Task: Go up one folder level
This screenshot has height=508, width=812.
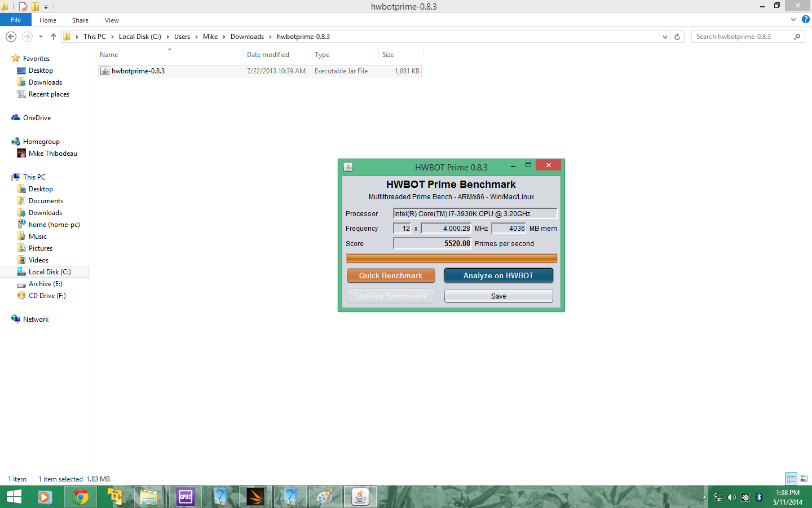Action: (54, 37)
